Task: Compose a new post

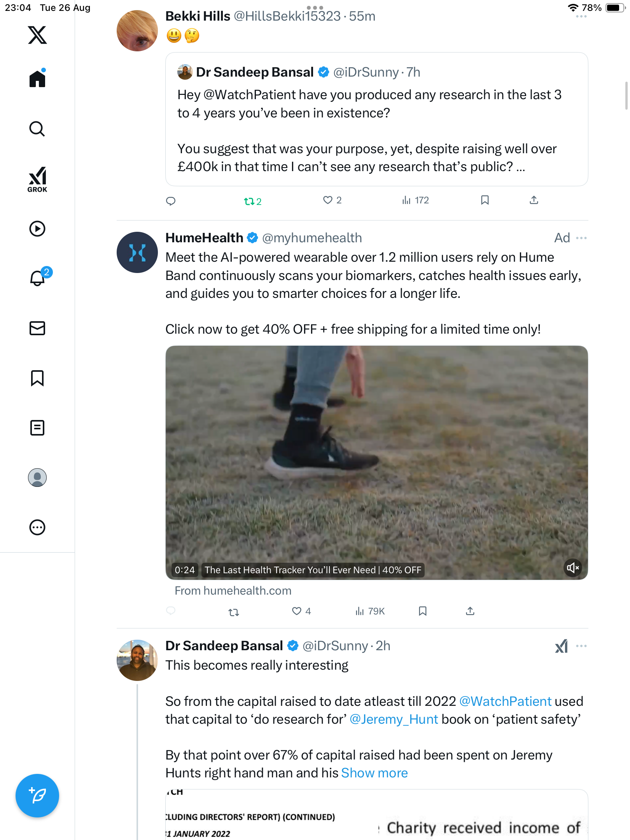Action: tap(37, 796)
